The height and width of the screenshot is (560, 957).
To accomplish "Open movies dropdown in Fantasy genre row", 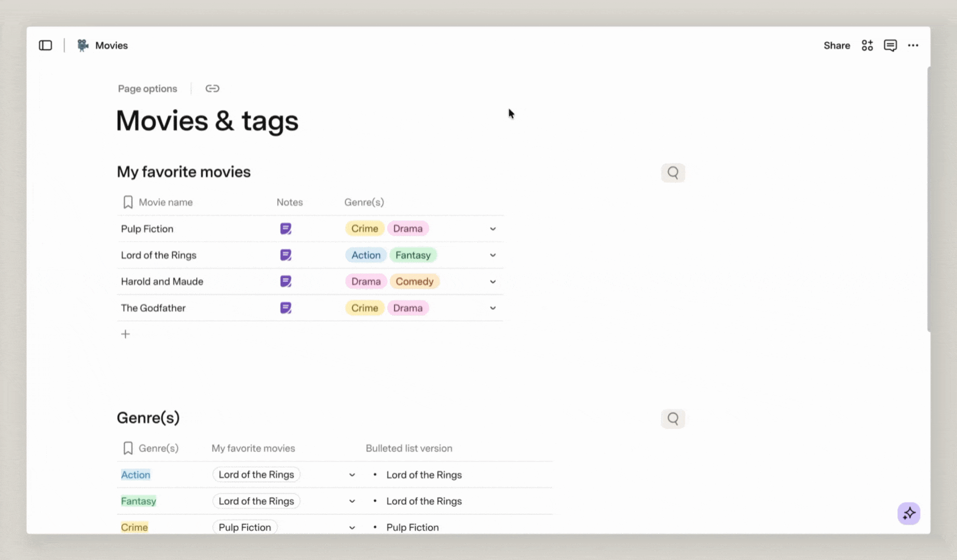I will [352, 501].
